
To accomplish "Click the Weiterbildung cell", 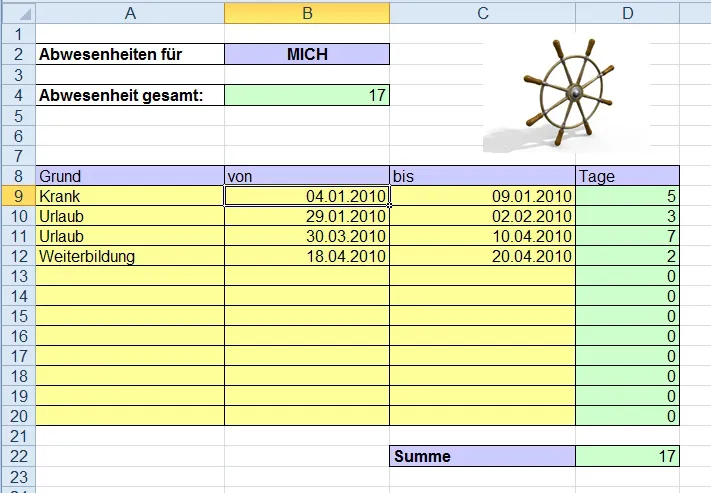I will [130, 256].
